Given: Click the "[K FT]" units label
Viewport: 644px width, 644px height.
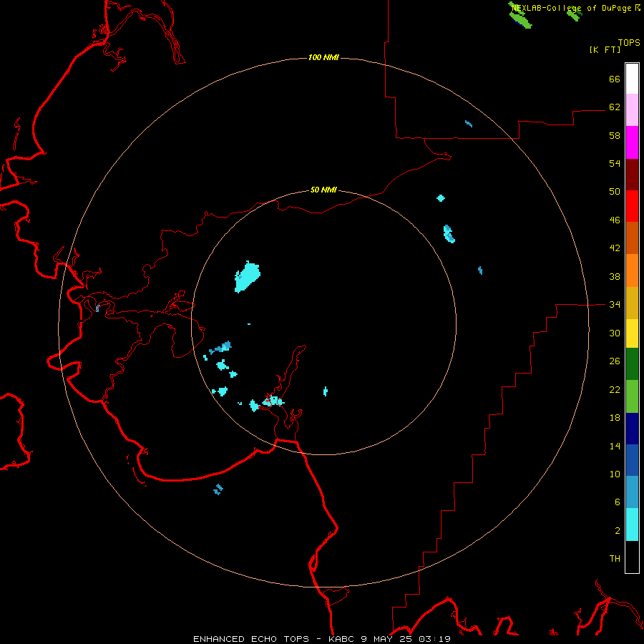Looking at the screenshot, I should [x=605, y=49].
